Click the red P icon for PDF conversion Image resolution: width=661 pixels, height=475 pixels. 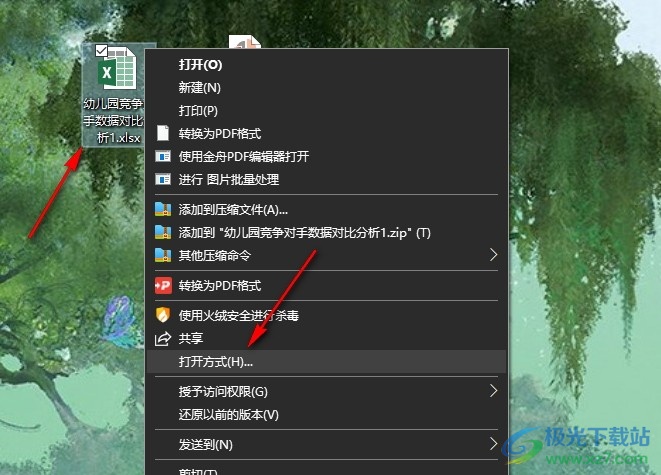pos(163,286)
